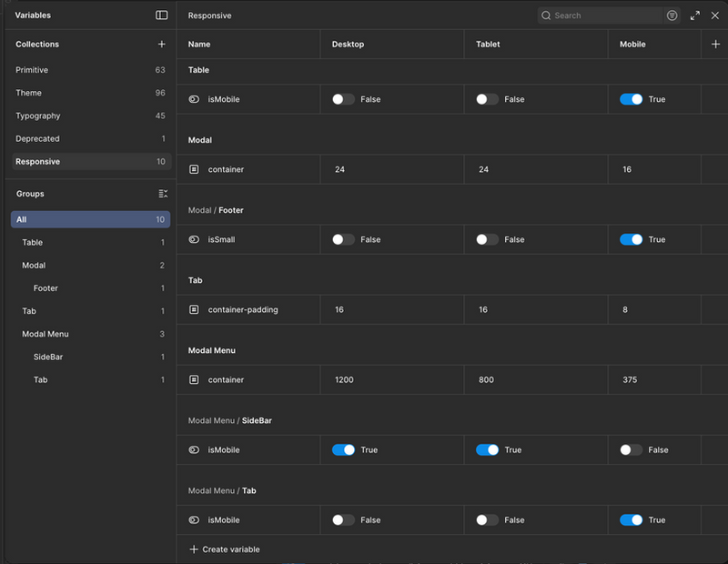Select the Tab subgroup under Modal Menu
Image resolution: width=728 pixels, height=564 pixels.
tap(90, 379)
